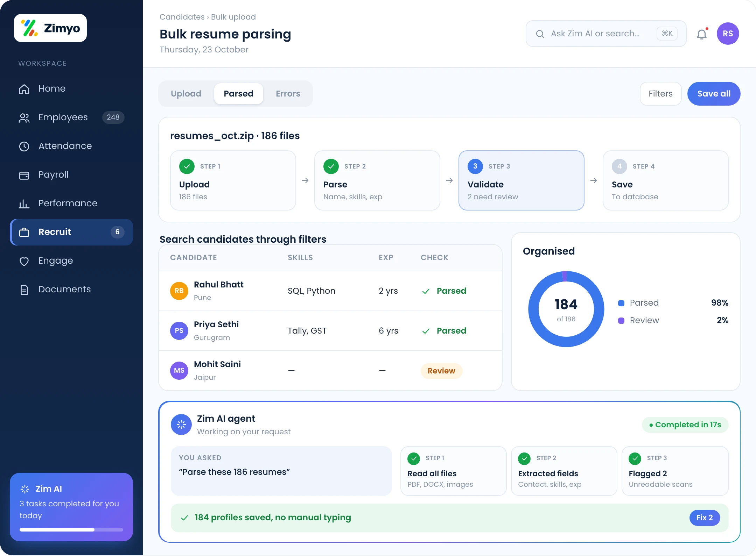Click the blue Parsed legend swatch
This screenshot has height=556, width=756.
click(x=621, y=303)
